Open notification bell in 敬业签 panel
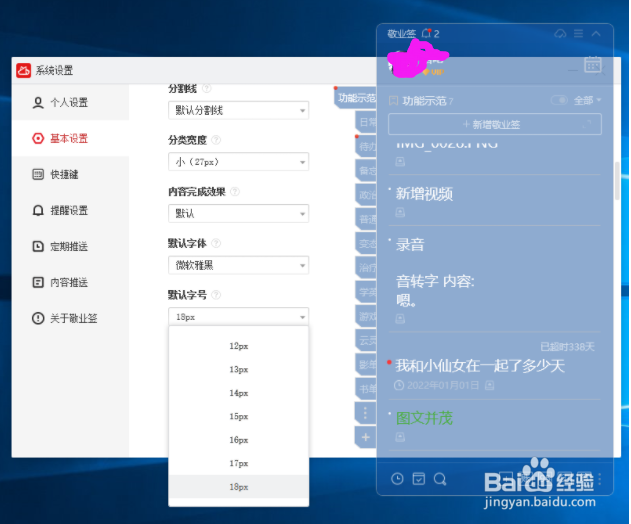 [x=426, y=33]
